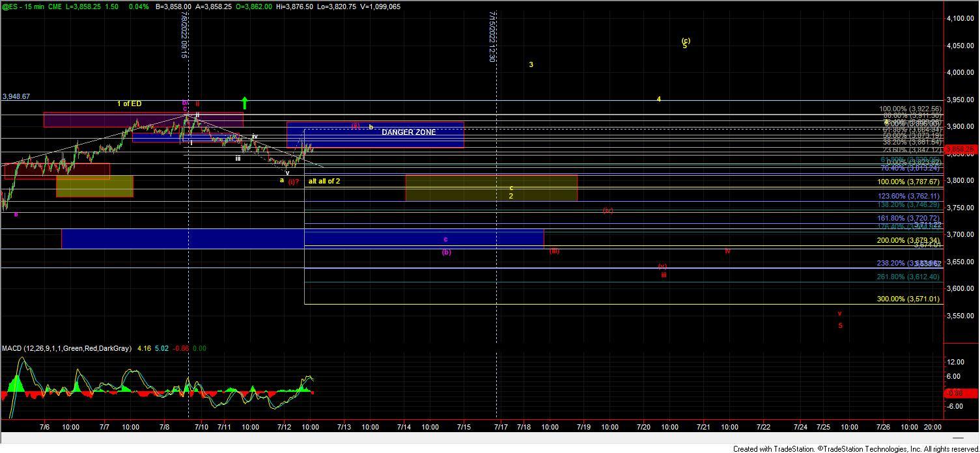Click the green up arrow marker
Viewport: 980px width, 453px height.
click(245, 103)
